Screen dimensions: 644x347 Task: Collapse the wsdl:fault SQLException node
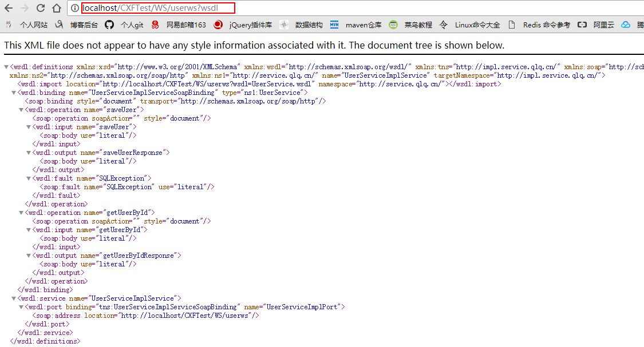point(29,178)
